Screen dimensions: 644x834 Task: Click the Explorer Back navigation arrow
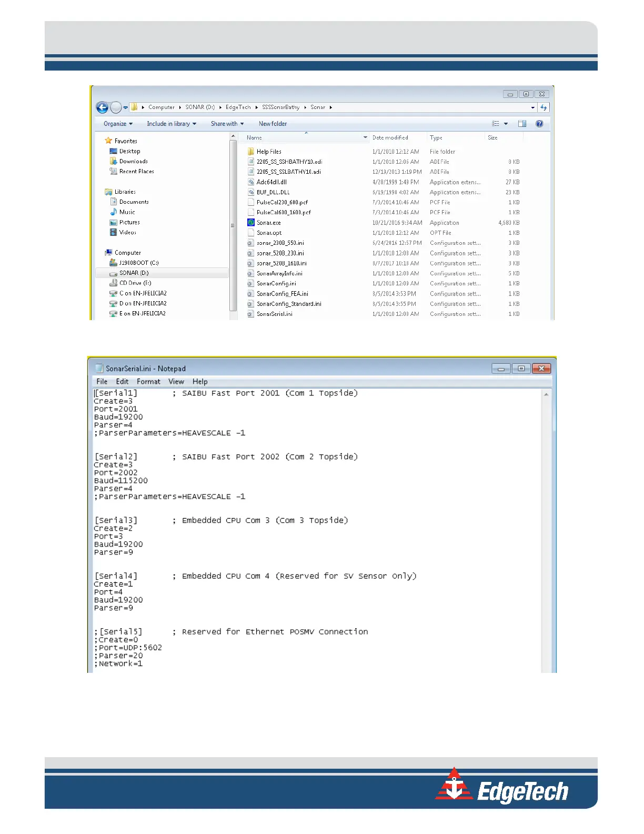coord(102,107)
